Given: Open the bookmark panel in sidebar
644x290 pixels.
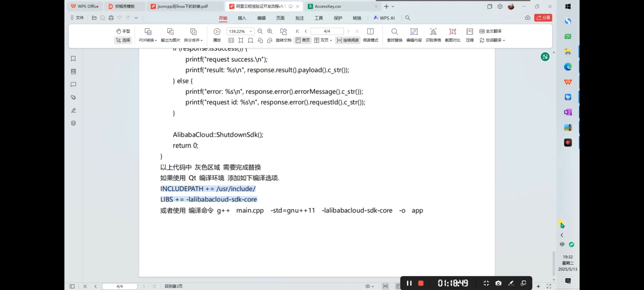Looking at the screenshot, I should [x=73, y=59].
